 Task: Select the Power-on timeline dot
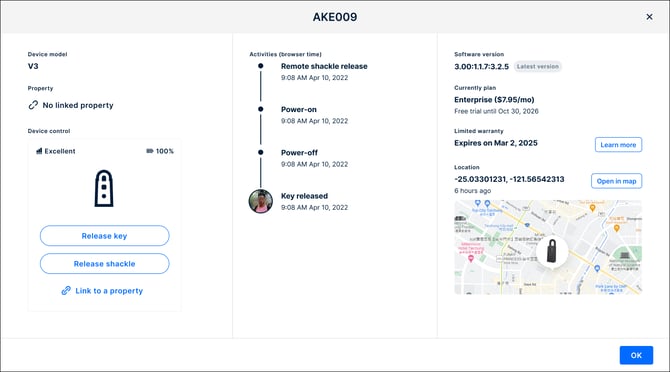261,109
